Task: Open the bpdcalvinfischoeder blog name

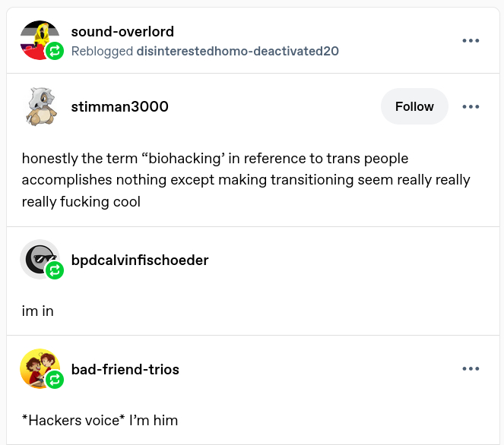Action: 139,260
